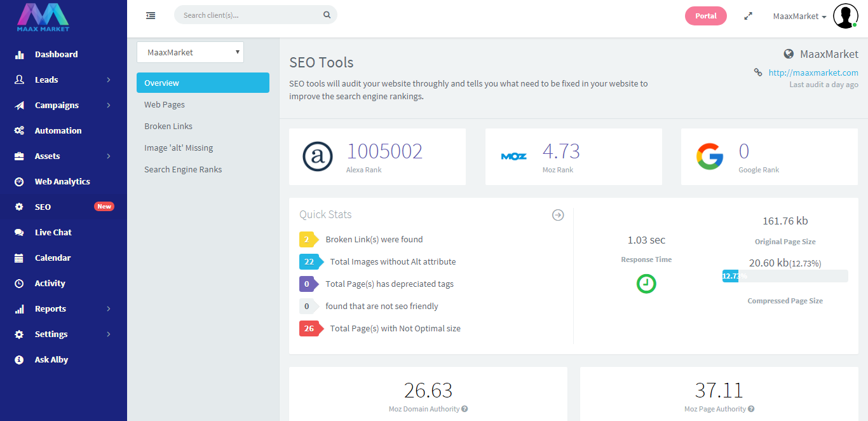Click the Quick Stats arrow circle icon
Screen dimensions: 868x421
558,215
